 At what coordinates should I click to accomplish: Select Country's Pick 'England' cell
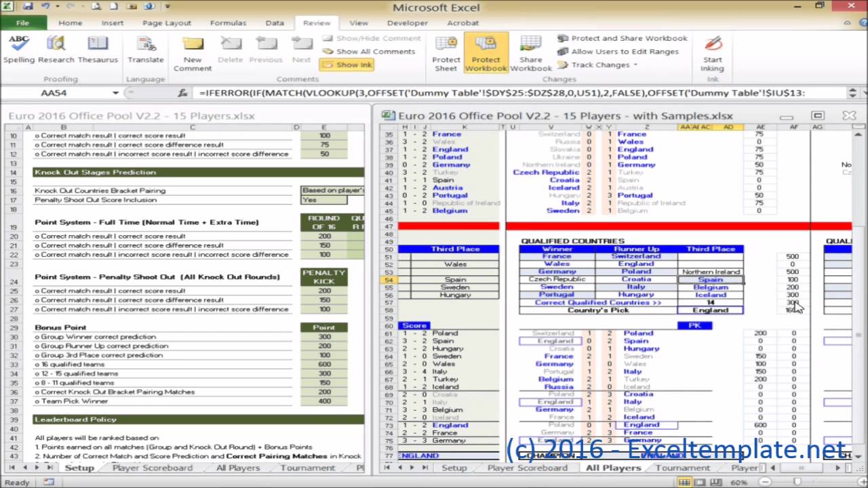(x=710, y=310)
